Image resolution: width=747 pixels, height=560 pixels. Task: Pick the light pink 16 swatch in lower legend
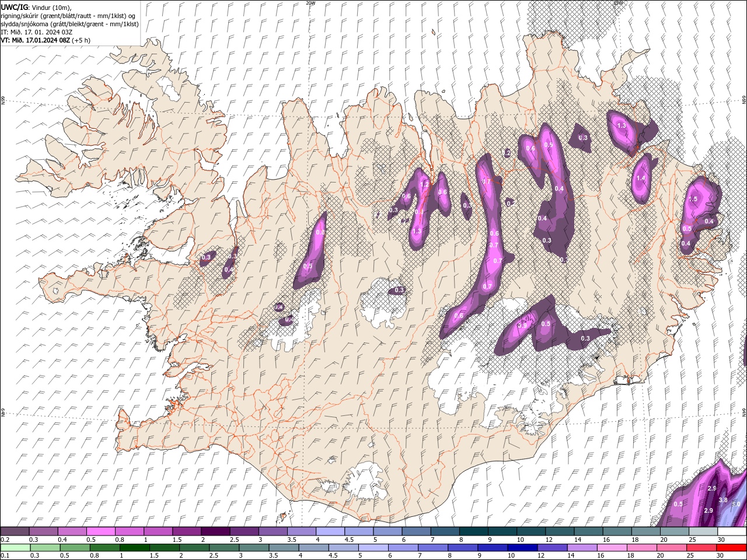[x=612, y=548]
